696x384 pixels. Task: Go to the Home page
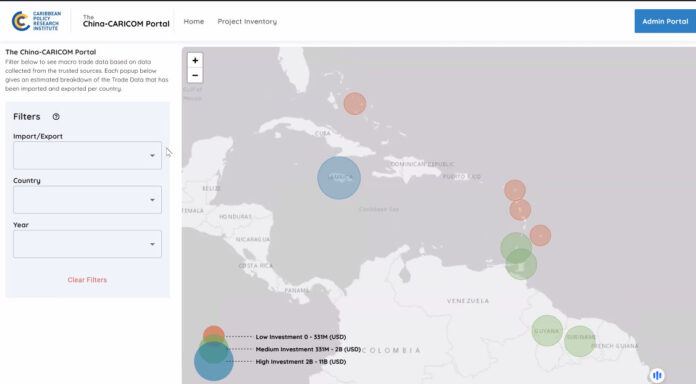[x=194, y=21]
